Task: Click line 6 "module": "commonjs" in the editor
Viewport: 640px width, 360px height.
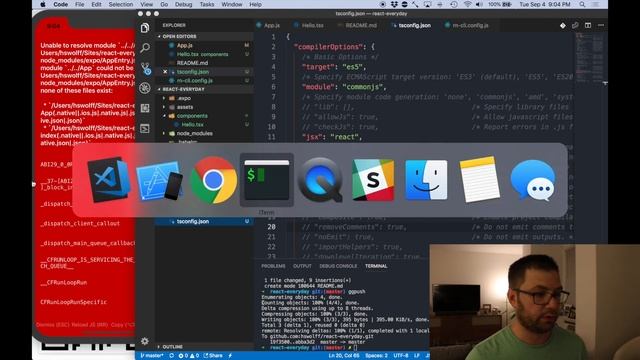Action: (344, 87)
